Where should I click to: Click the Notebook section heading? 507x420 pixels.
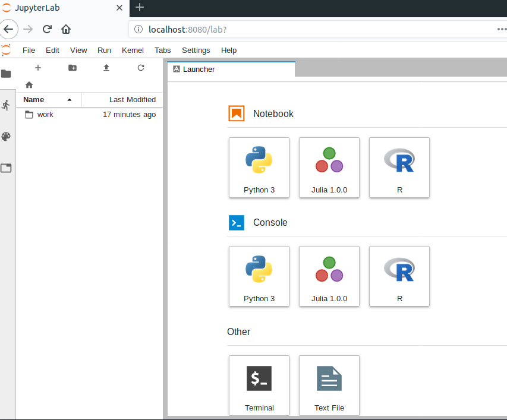click(273, 113)
